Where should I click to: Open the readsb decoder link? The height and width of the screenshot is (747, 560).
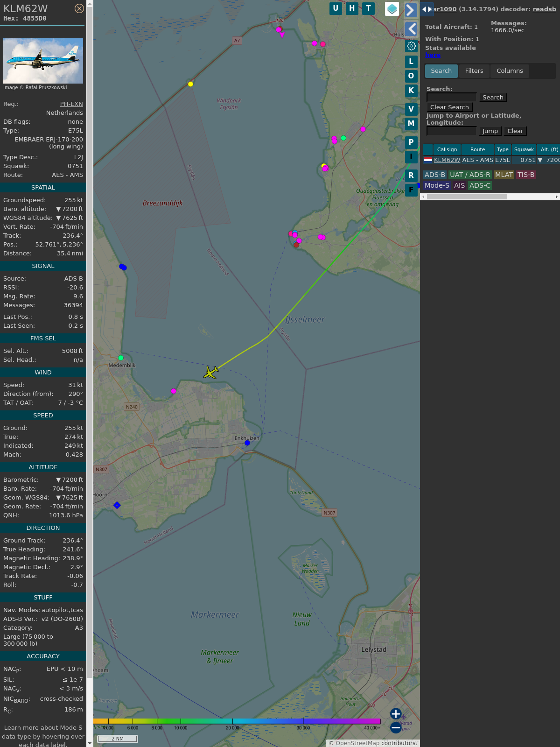(545, 9)
